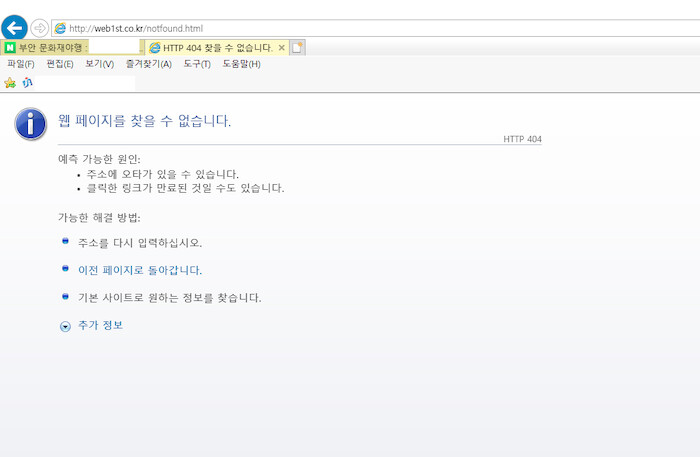Click the IE favicon on the 404 tab

pyautogui.click(x=154, y=48)
